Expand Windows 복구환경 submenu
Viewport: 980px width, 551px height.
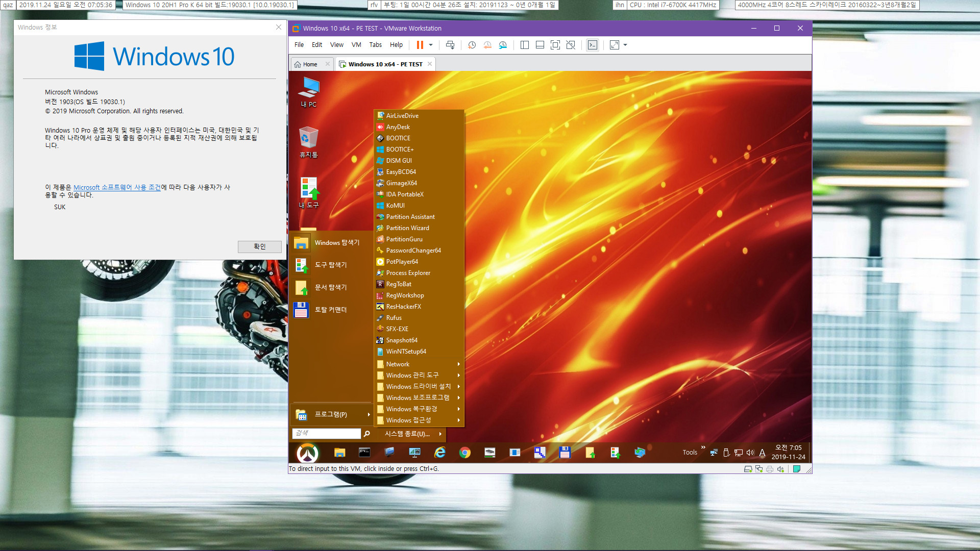pos(419,409)
